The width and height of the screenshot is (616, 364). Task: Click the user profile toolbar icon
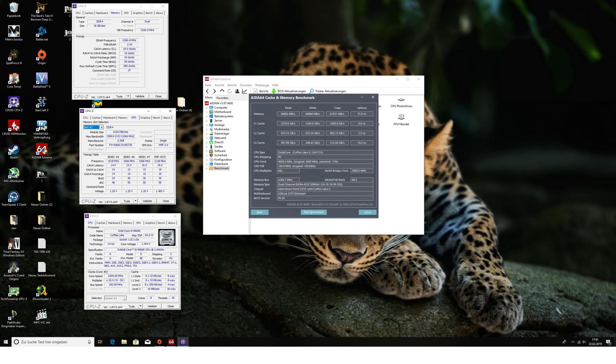point(237,91)
